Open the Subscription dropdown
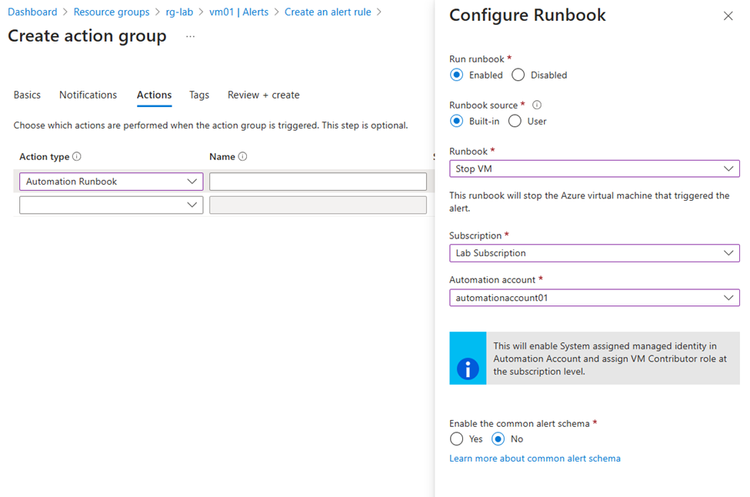The height and width of the screenshot is (497, 750). point(594,253)
